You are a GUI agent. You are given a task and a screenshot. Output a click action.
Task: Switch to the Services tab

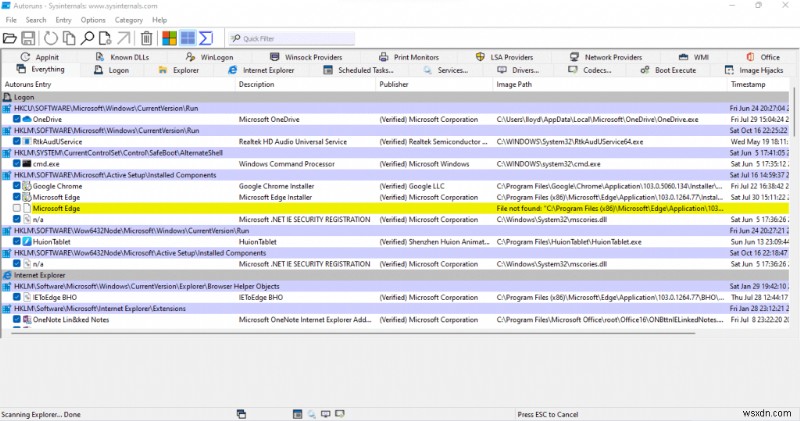445,70
